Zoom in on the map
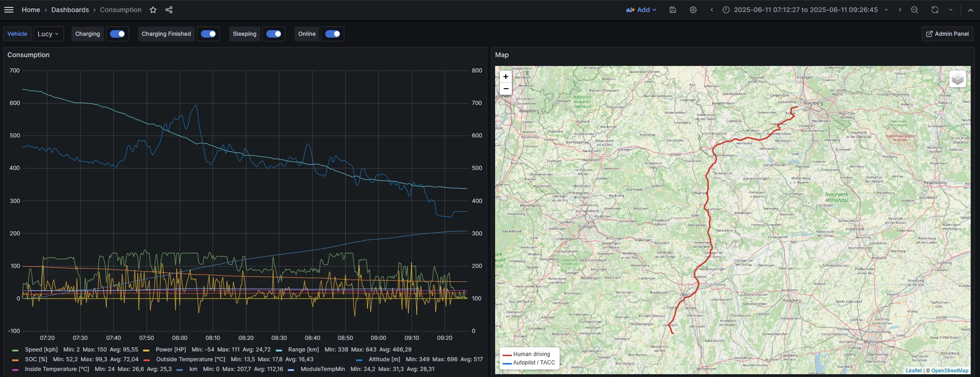980x377 pixels. (506, 77)
